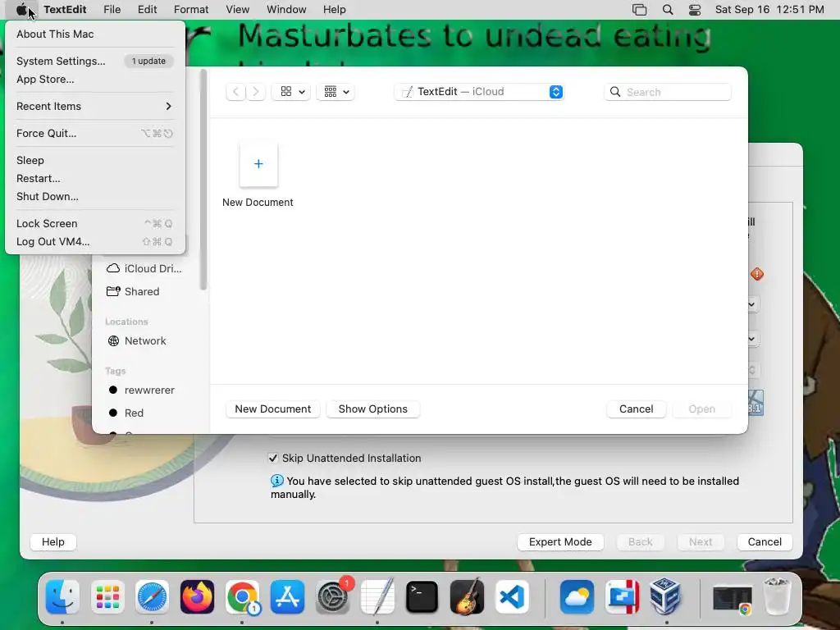
Task: Cancel the VirtualBox wizard
Action: [765, 541]
